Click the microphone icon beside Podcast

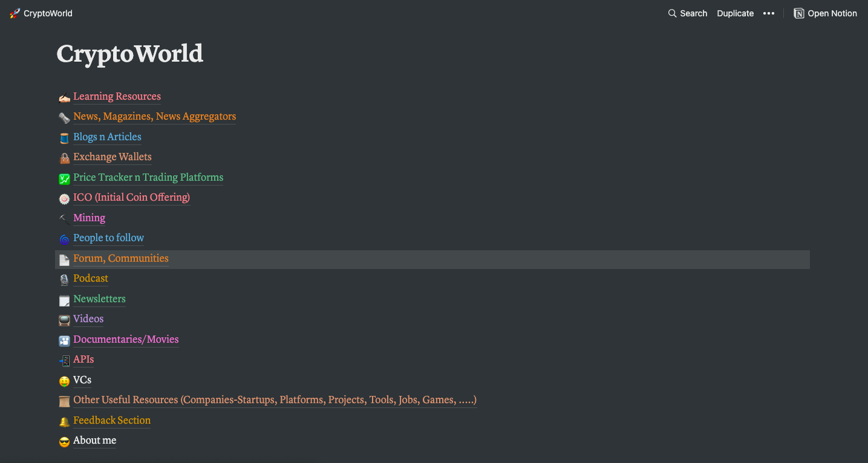pos(64,279)
